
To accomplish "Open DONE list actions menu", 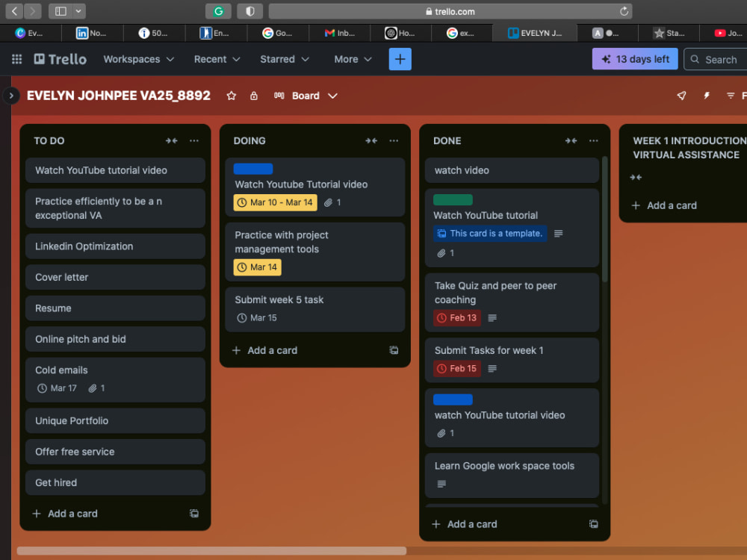I will click(593, 140).
